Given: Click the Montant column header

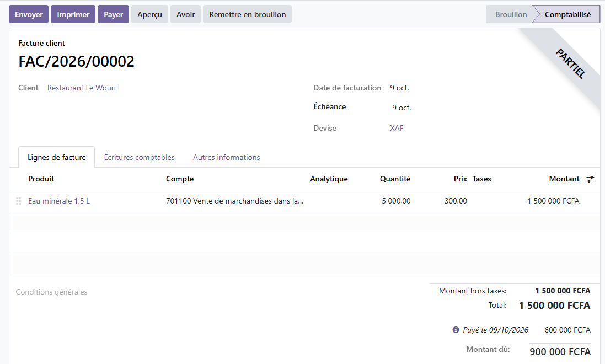Looking at the screenshot, I should click(x=564, y=179).
